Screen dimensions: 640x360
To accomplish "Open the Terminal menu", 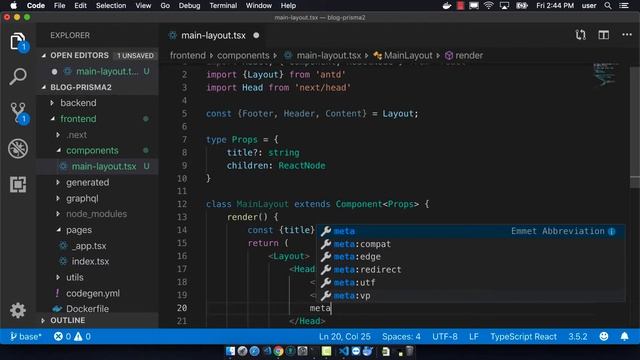I will tap(223, 6).
